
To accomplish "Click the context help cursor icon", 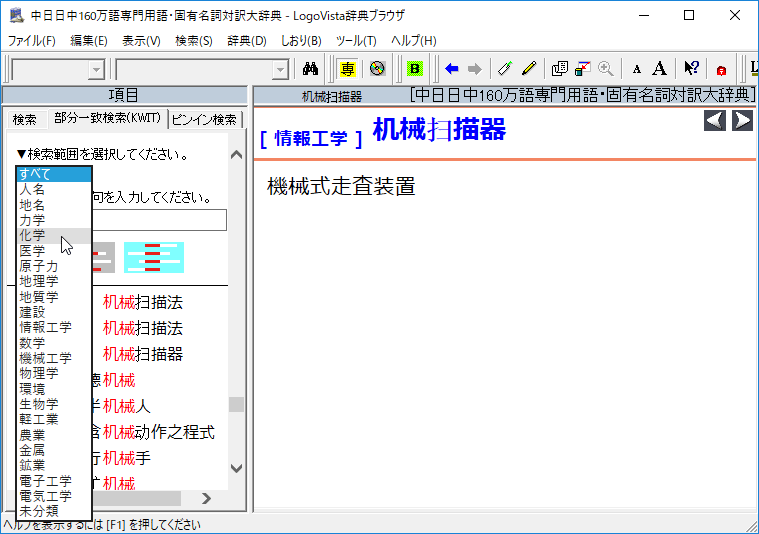I will coord(691,69).
